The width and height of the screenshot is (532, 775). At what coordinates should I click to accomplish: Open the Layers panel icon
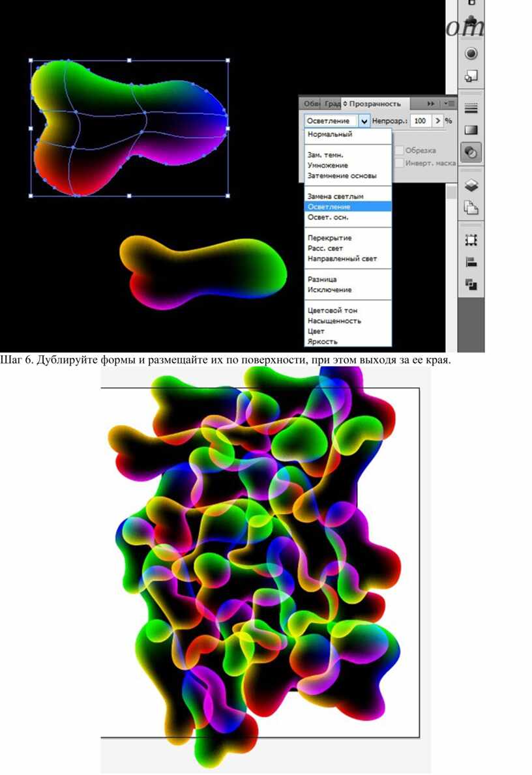pyautogui.click(x=471, y=186)
